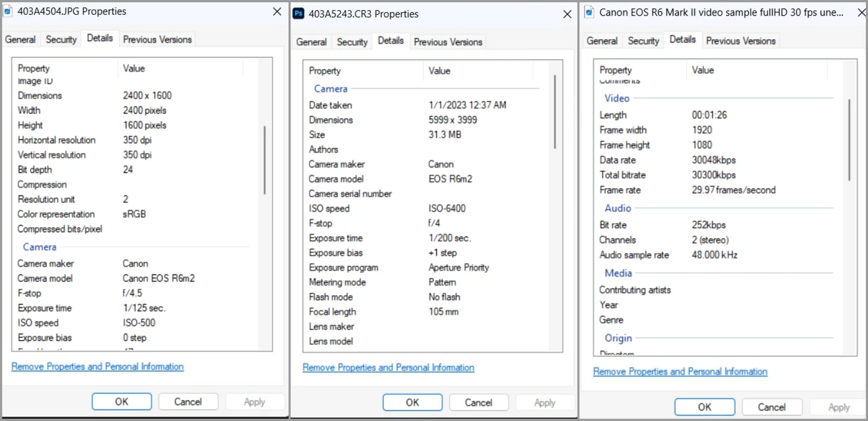
Task: Select Details tab in 403A4504.JPG Properties
Action: pyautogui.click(x=100, y=38)
